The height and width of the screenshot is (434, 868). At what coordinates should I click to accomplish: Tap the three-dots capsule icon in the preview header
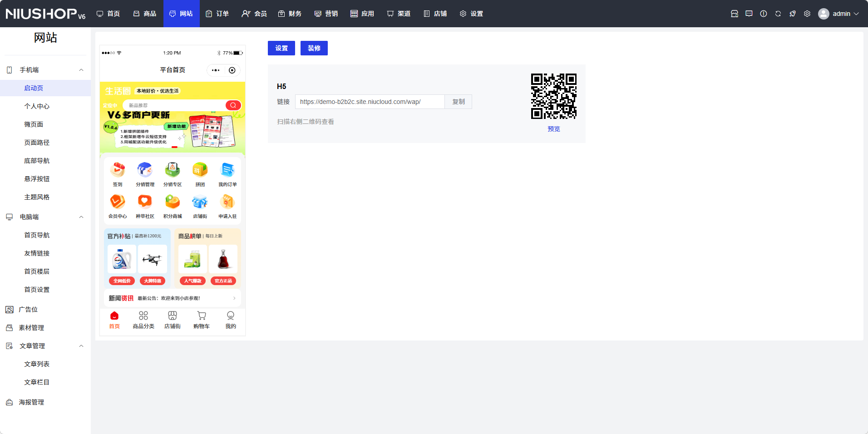point(216,70)
